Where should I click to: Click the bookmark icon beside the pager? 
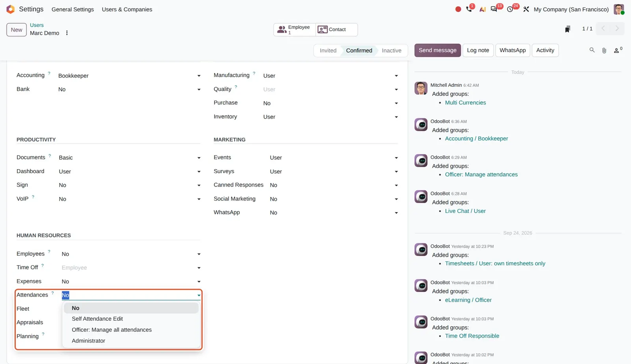tap(568, 29)
